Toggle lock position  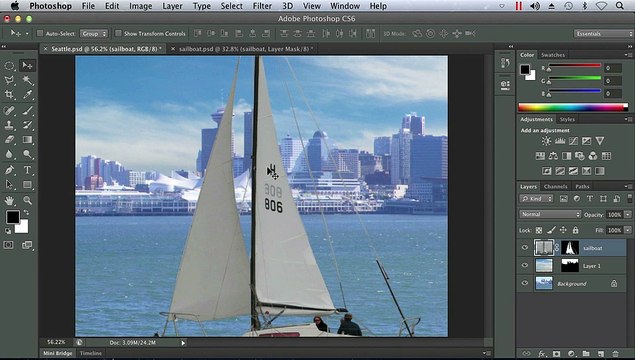[x=563, y=230]
